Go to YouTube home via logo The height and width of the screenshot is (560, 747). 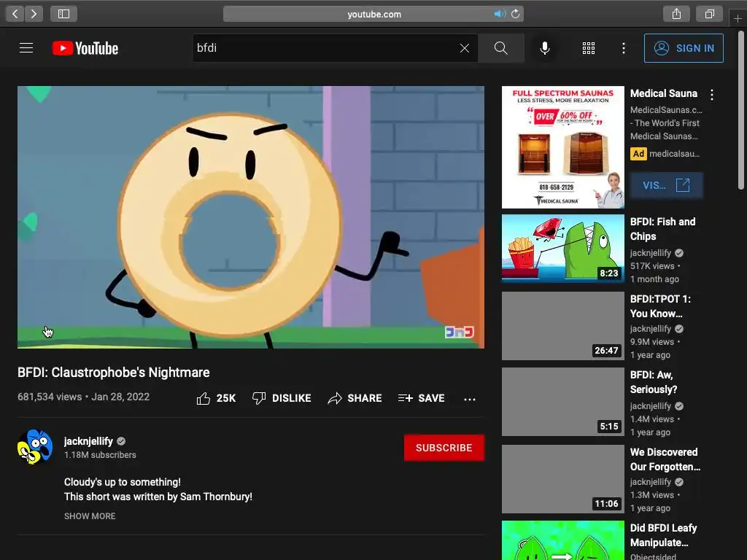85,48
